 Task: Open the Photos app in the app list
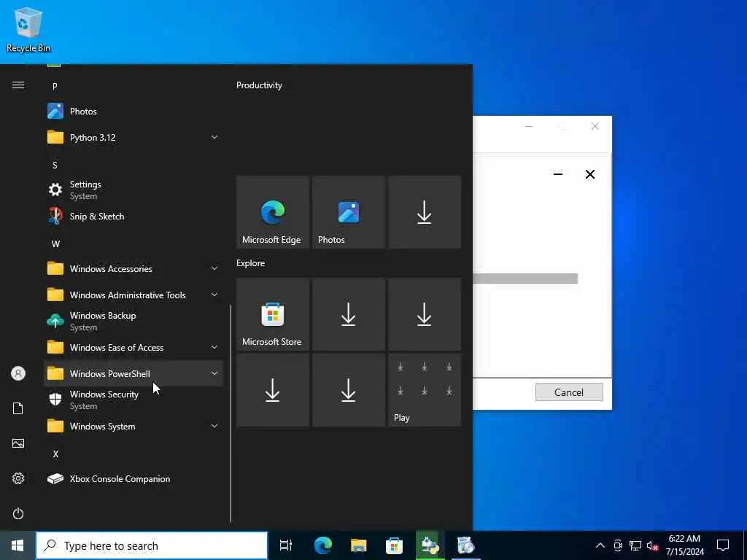pos(133,112)
